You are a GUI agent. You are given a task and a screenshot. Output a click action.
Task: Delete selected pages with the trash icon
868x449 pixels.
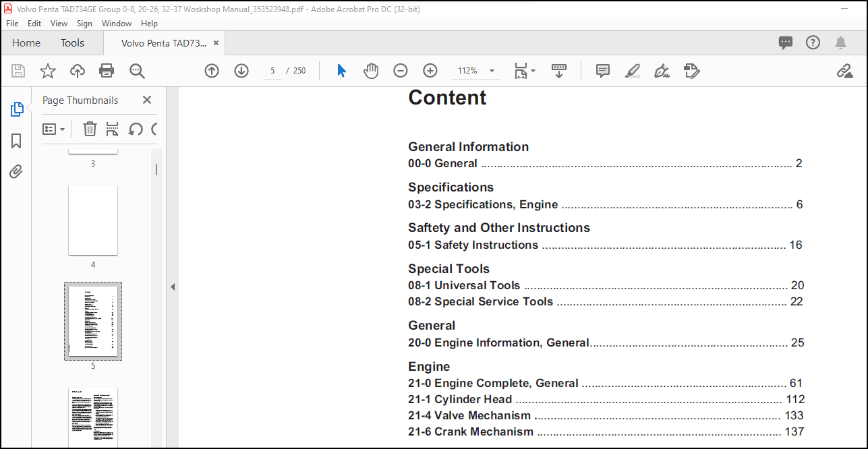[x=90, y=129]
